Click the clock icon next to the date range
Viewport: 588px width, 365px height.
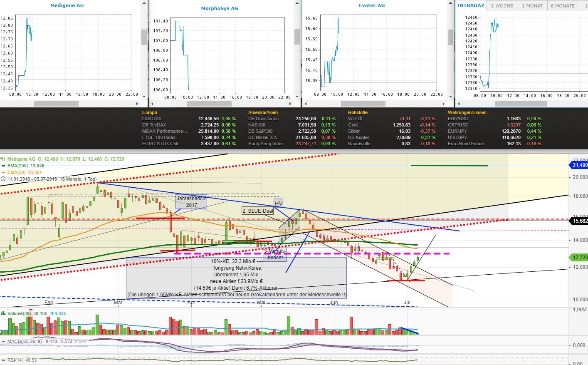point(3,179)
